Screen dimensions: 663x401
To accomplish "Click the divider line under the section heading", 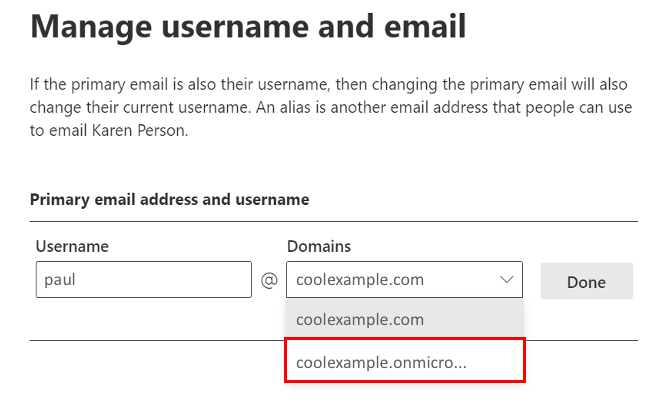I will point(333,221).
